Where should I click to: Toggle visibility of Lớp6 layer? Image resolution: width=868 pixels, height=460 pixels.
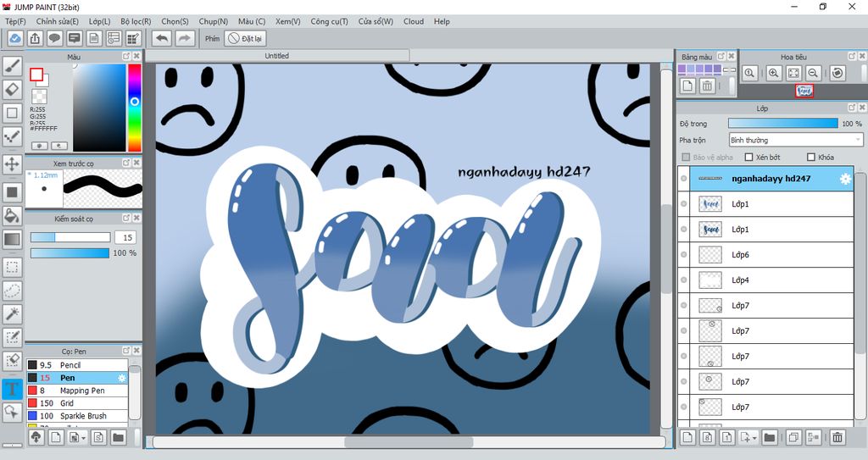[684, 255]
